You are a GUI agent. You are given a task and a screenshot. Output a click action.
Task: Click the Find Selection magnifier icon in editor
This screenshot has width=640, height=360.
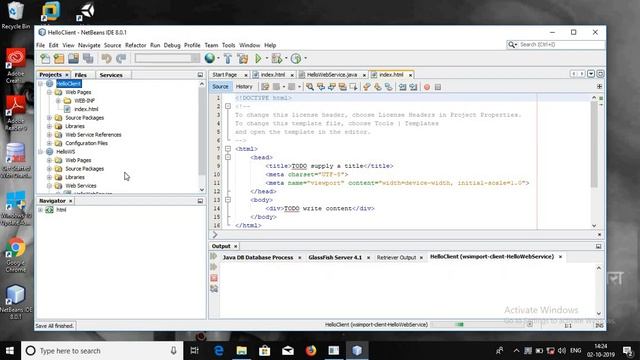point(310,87)
